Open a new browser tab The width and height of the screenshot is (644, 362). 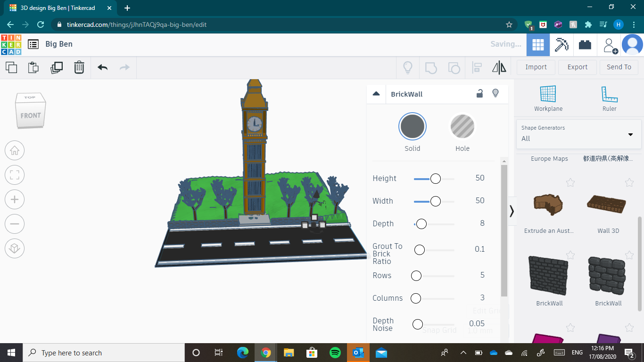tap(127, 8)
